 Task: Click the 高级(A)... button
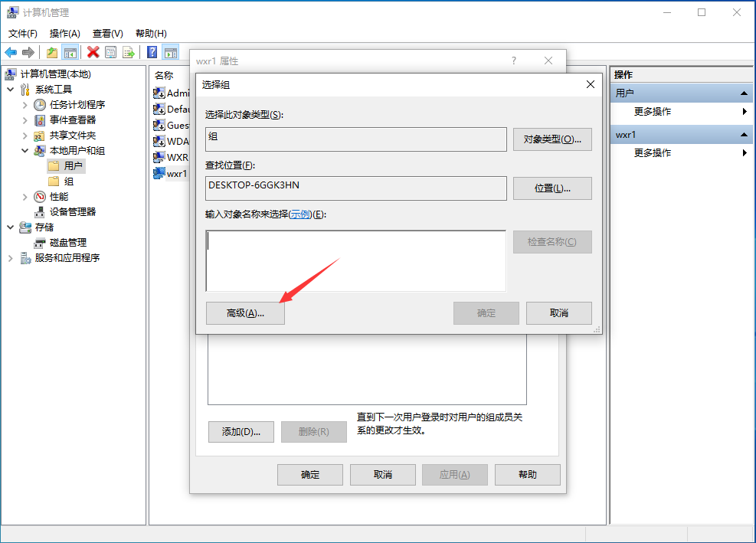(245, 313)
